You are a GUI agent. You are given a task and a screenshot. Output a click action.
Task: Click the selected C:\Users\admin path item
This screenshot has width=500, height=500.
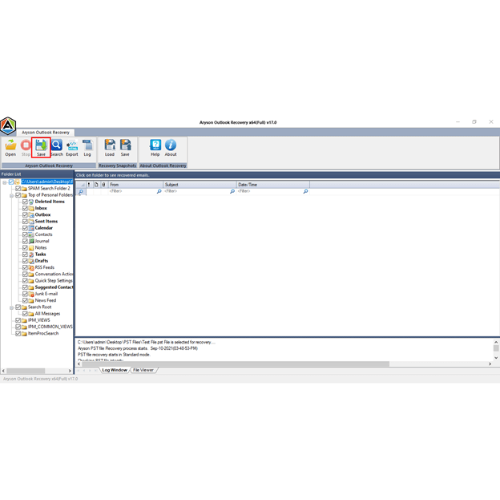47,182
